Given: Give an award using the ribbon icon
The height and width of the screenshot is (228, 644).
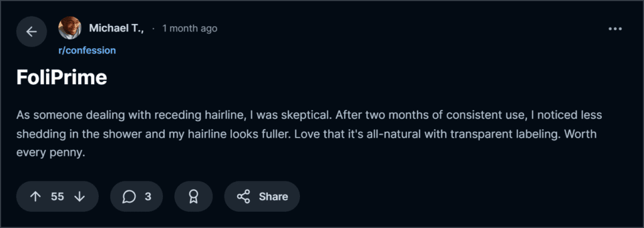Looking at the screenshot, I should [194, 197].
